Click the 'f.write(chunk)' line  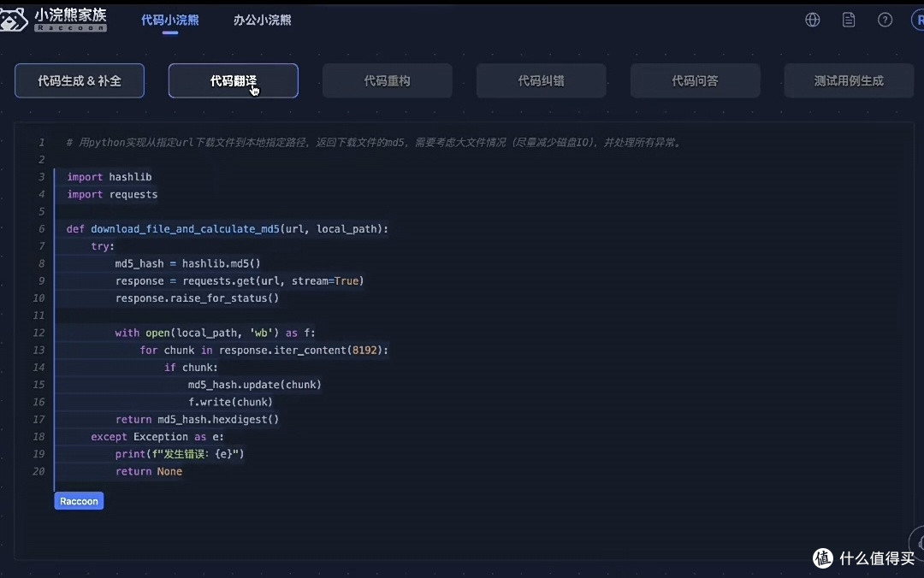(230, 402)
